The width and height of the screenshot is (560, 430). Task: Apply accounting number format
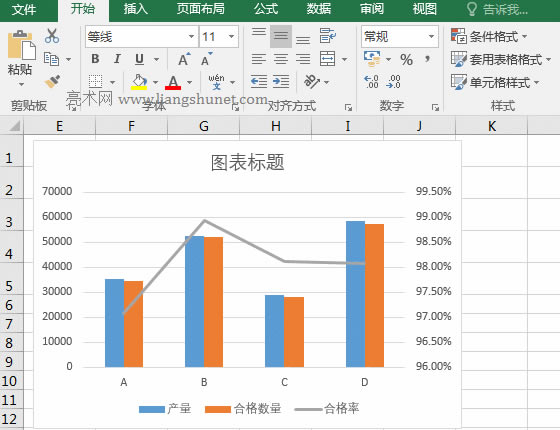point(372,59)
